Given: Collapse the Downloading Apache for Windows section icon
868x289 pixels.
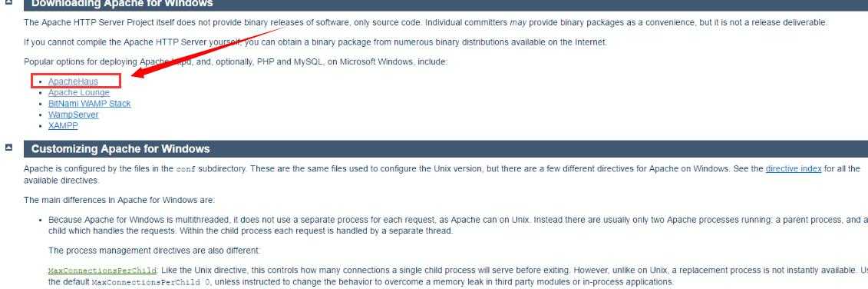Looking at the screenshot, I should point(8,2).
